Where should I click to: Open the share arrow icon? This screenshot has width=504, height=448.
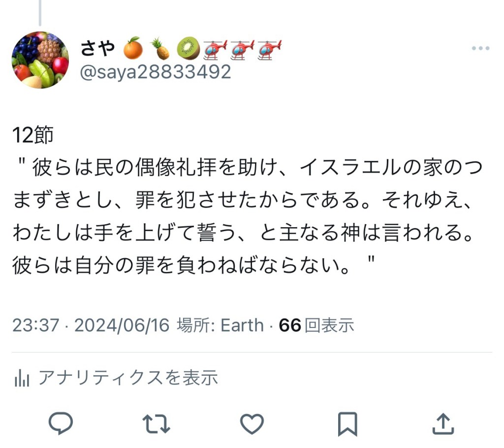coord(443,424)
